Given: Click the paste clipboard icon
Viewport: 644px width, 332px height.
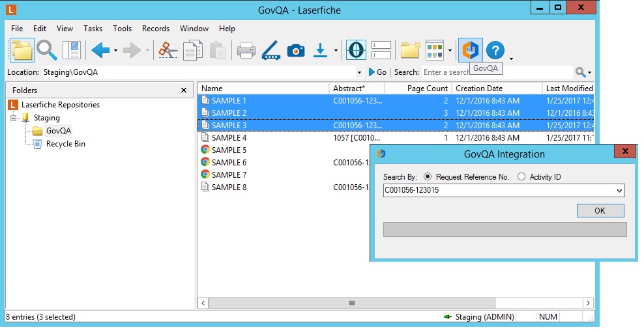Looking at the screenshot, I should click(x=217, y=51).
